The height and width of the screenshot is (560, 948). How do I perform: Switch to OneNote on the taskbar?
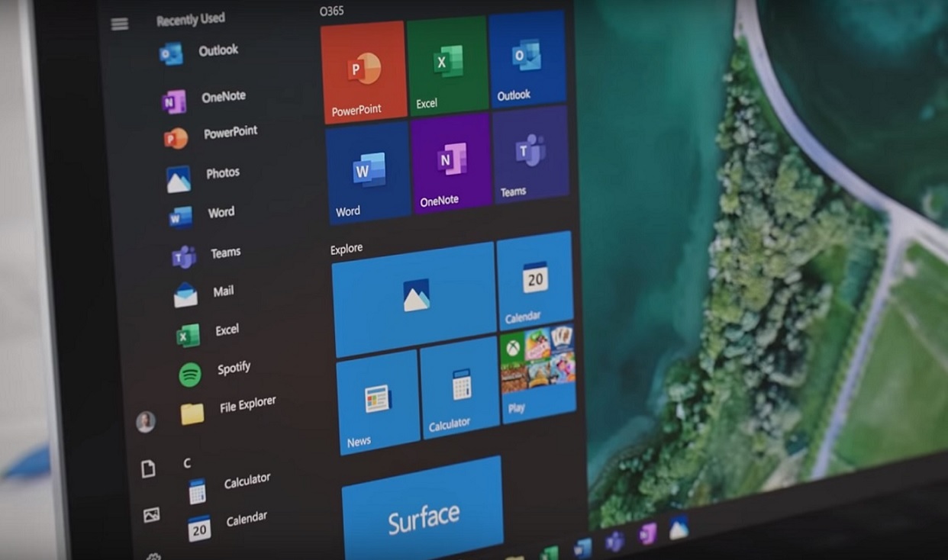tap(647, 534)
